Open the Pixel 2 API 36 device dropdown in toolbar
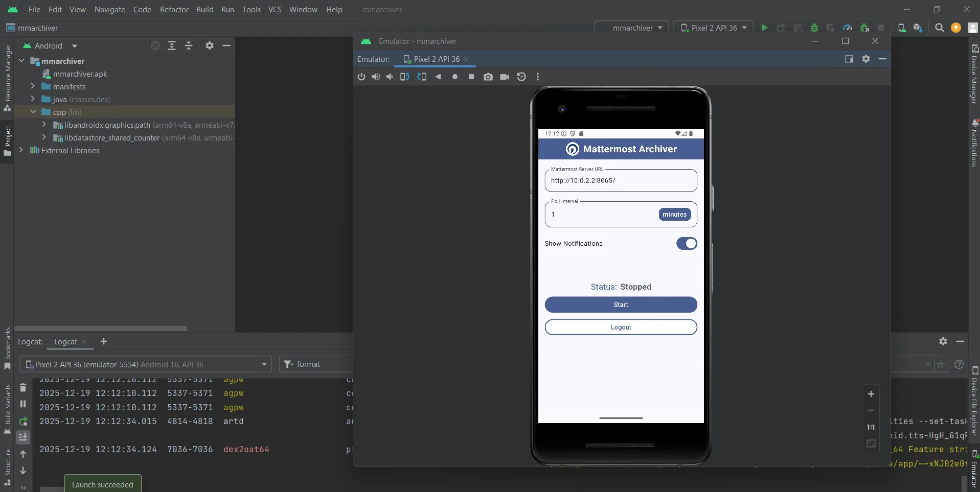This screenshot has width=980, height=492. click(714, 28)
